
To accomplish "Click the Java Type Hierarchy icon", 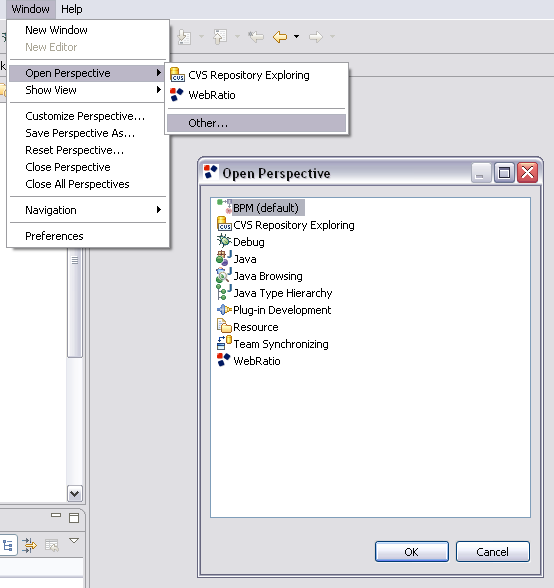I will pos(224,292).
